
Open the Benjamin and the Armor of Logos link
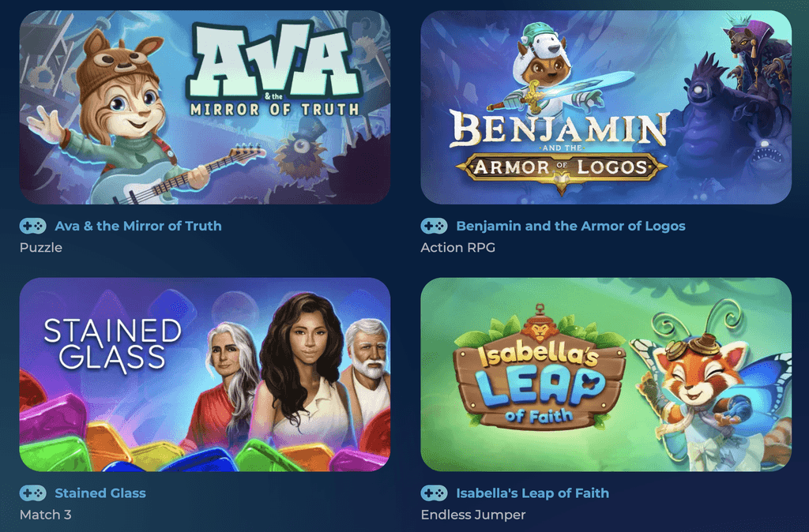pyautogui.click(x=570, y=226)
